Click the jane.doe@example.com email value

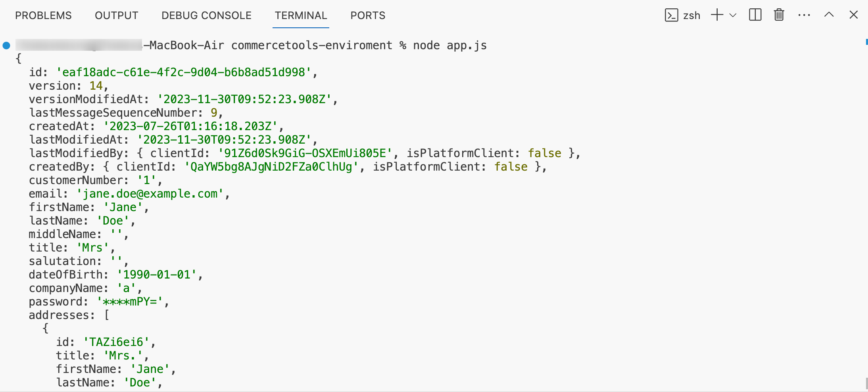tap(150, 194)
